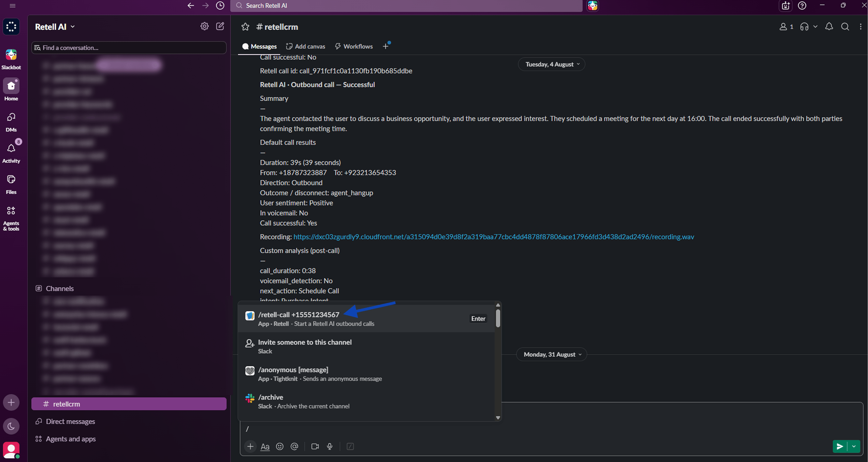The image size is (868, 462).
Task: Open huddle options chevron
Action: (816, 27)
